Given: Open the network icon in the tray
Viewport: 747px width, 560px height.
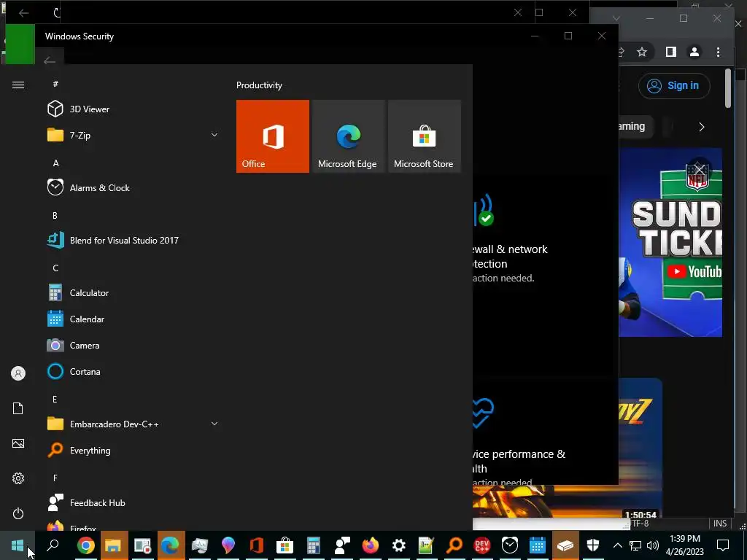Looking at the screenshot, I should pos(635,545).
